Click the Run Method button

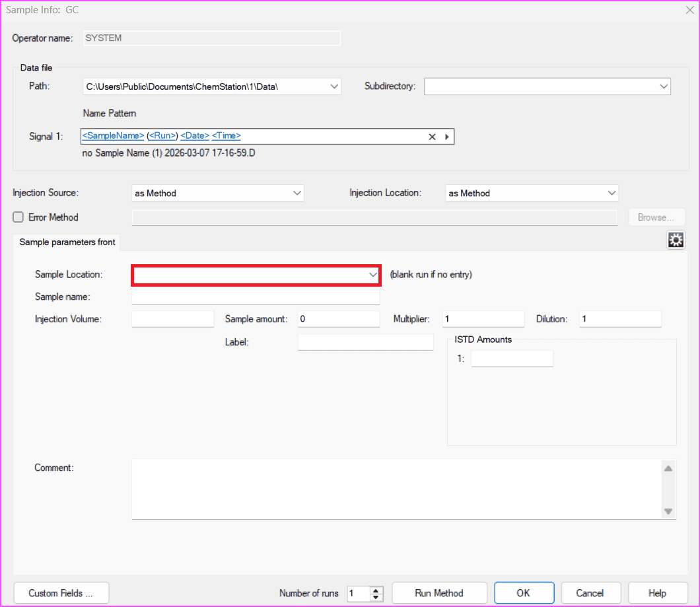point(439,592)
